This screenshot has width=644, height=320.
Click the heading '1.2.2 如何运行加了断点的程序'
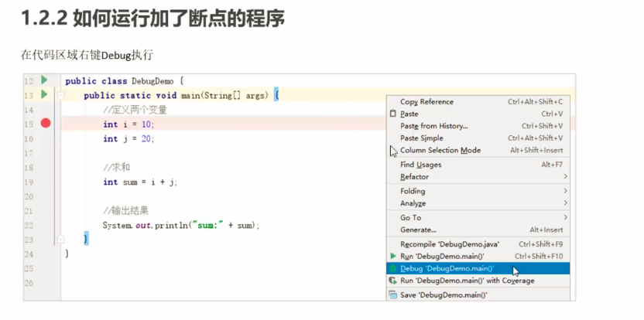pyautogui.click(x=152, y=19)
